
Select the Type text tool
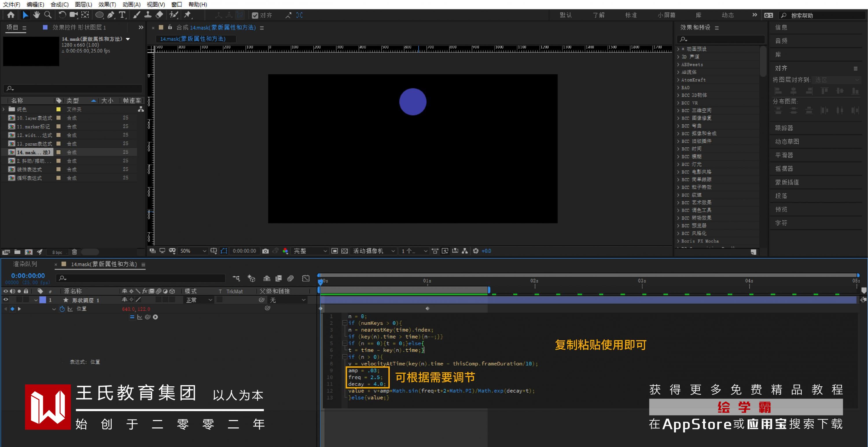122,15
